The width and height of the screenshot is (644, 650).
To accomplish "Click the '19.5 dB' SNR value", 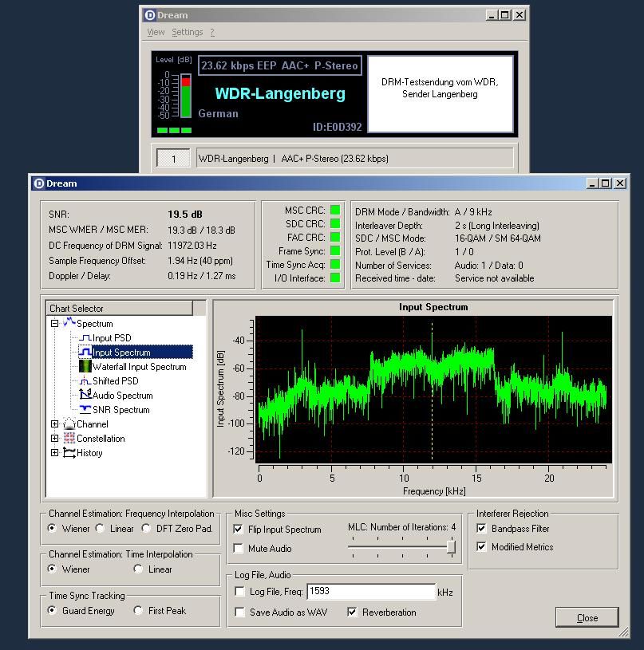I will point(184,215).
